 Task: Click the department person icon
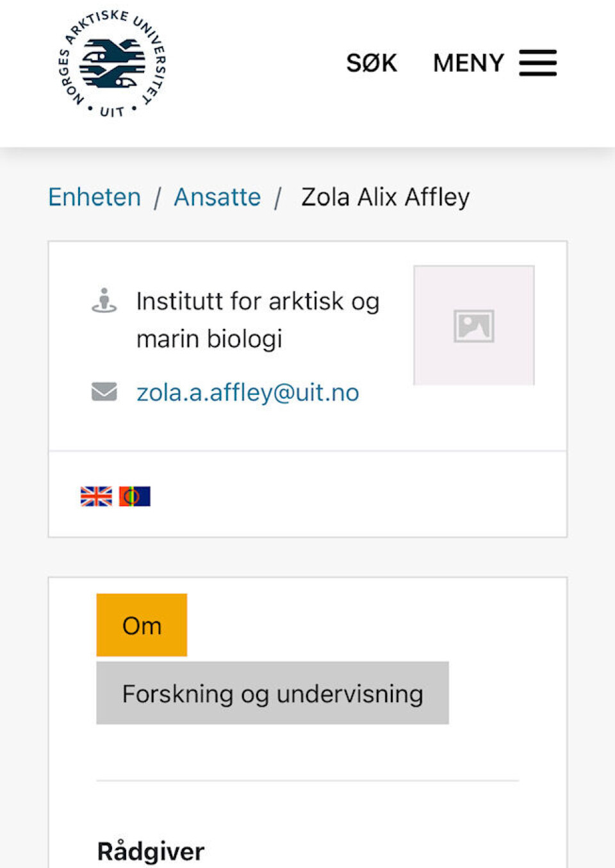point(104,301)
